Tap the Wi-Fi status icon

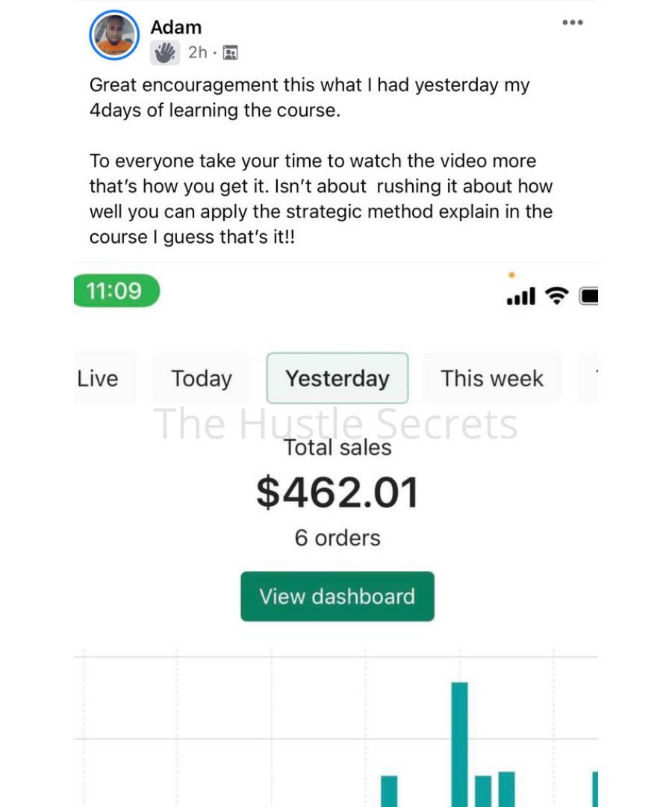pyautogui.click(x=557, y=296)
